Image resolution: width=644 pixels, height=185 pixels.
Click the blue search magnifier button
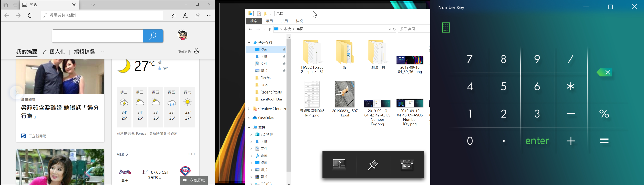coord(153,36)
